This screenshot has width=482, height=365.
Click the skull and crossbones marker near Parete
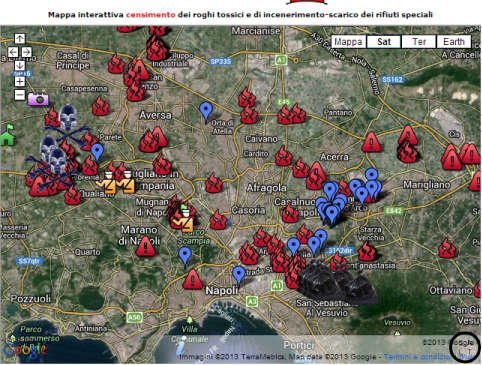68,122
